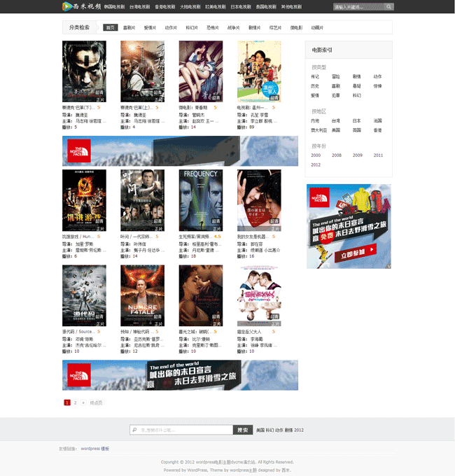Viewport: 455px width, 476px height.
Task: Open the wordpress 模板 friendly link
Action: [x=95, y=449]
